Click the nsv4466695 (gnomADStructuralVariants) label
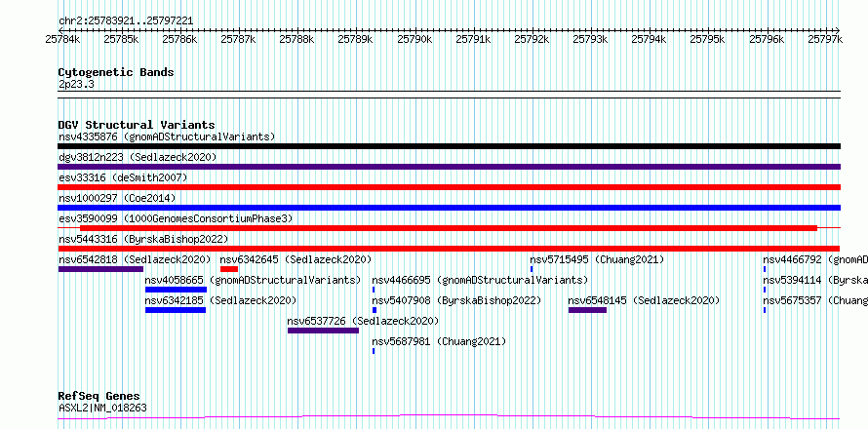The image size is (868, 429). (480, 280)
